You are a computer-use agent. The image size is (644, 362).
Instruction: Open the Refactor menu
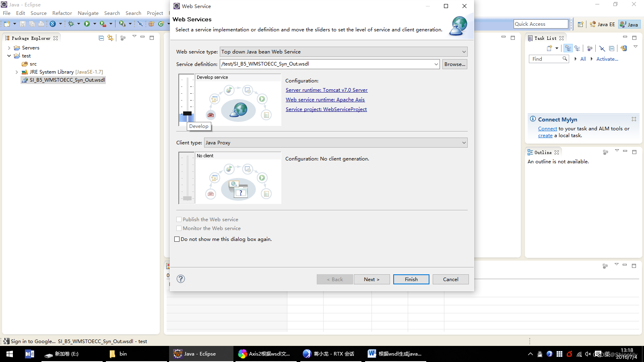(62, 13)
